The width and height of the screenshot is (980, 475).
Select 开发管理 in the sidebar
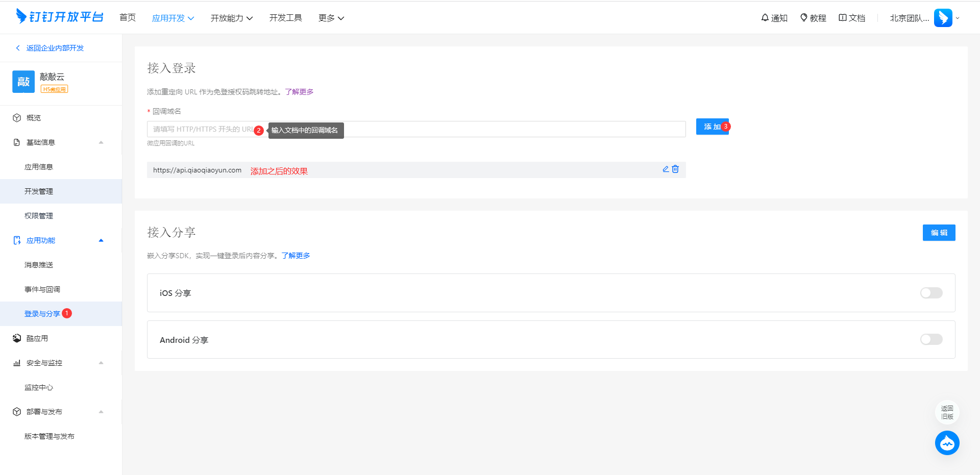click(39, 191)
